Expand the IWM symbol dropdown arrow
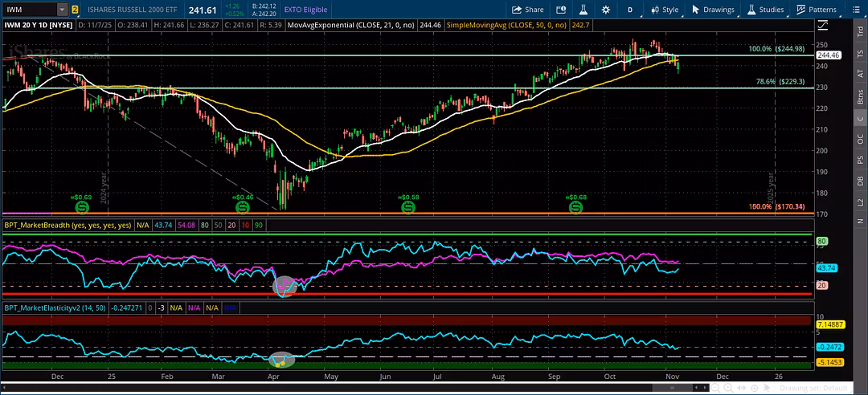Image resolution: width=868 pixels, height=395 pixels. tap(62, 10)
